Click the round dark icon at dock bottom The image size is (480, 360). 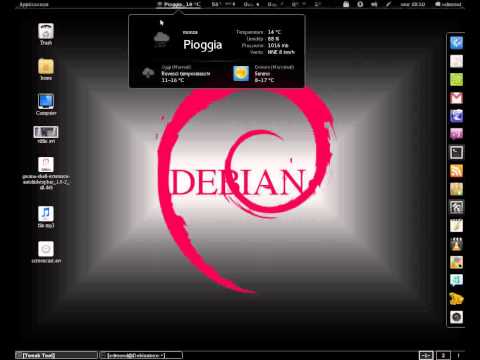point(456,317)
